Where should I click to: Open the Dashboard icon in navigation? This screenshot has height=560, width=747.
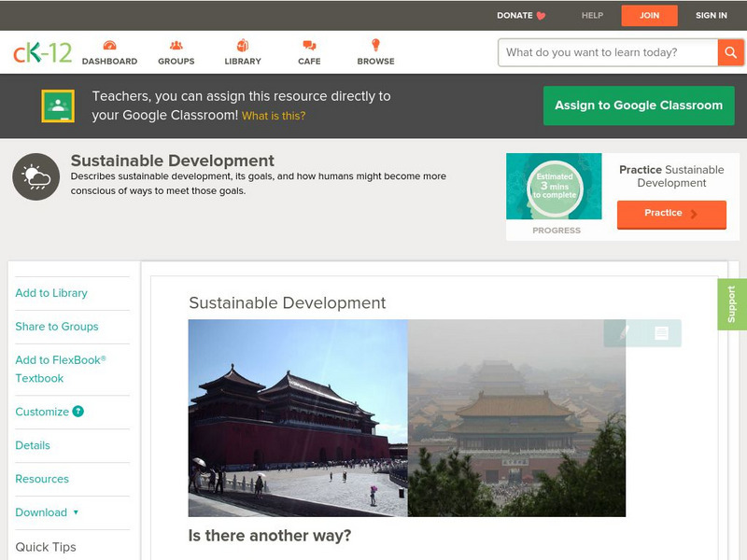[x=109, y=46]
